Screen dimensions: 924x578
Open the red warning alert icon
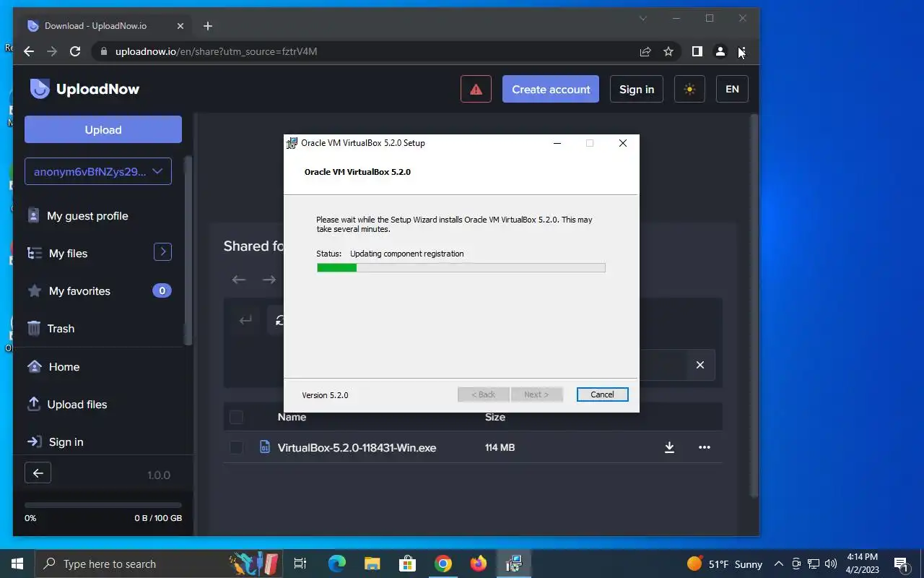(x=476, y=90)
